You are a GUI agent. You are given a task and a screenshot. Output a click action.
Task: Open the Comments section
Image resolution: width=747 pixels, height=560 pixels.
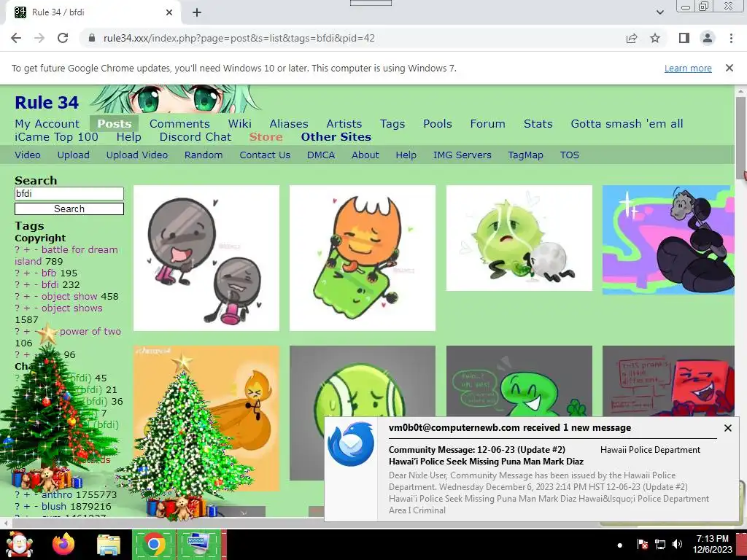tap(179, 124)
